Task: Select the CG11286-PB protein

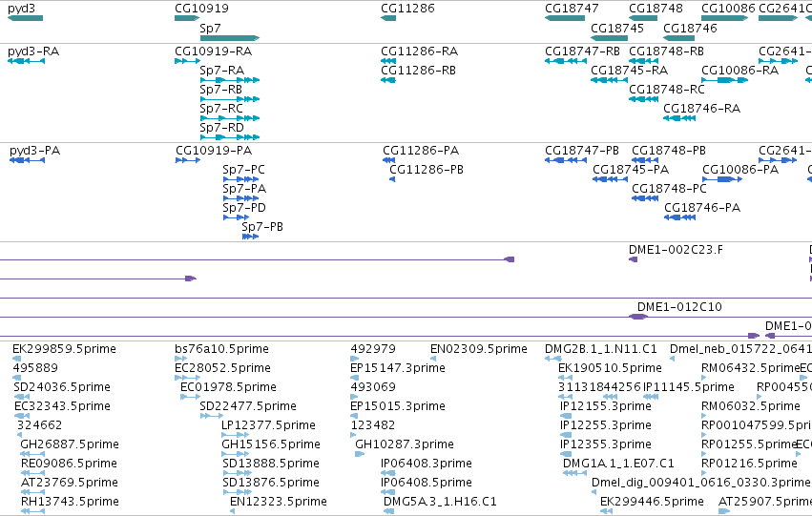Action: tap(392, 179)
